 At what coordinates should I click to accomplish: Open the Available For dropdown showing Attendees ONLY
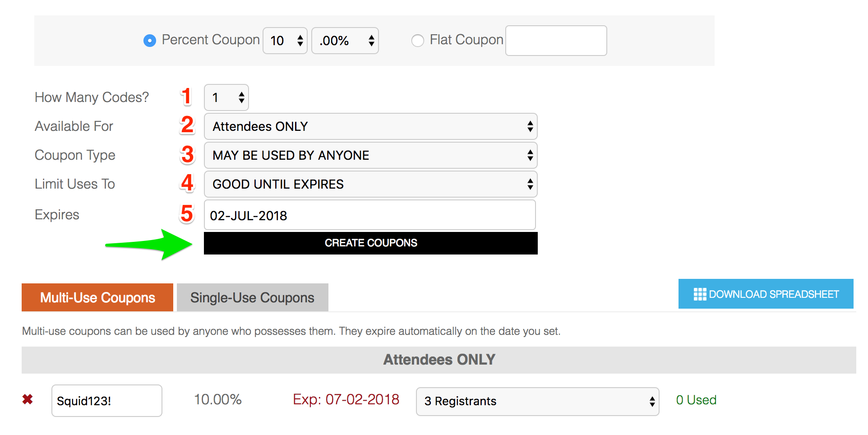371,126
